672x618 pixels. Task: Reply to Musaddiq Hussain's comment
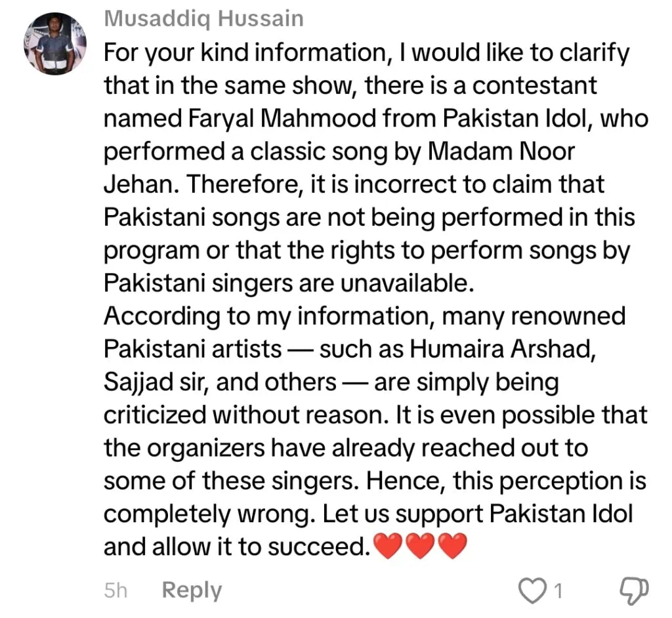192,590
